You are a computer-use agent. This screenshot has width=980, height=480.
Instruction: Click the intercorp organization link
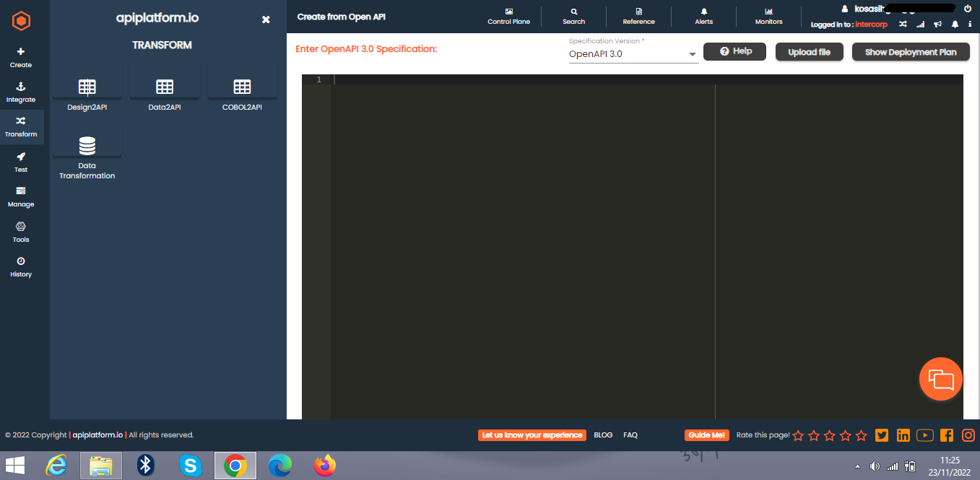[871, 25]
